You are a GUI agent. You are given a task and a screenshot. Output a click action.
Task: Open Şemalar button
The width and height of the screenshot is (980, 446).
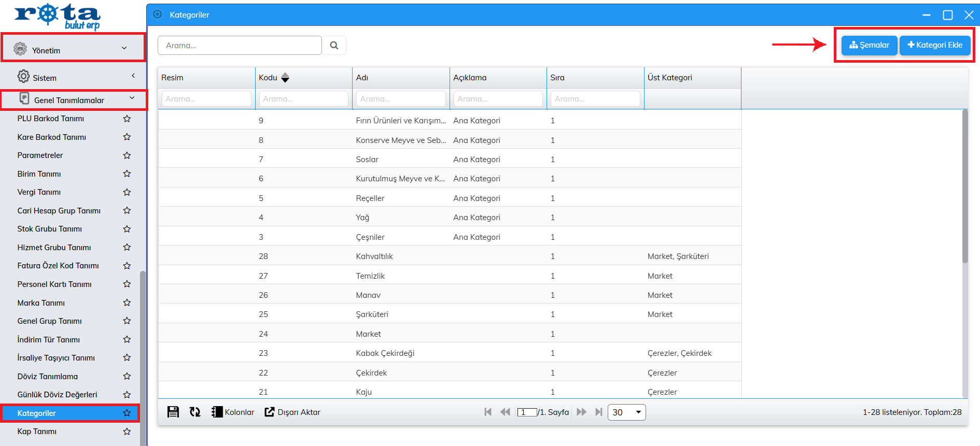click(869, 45)
